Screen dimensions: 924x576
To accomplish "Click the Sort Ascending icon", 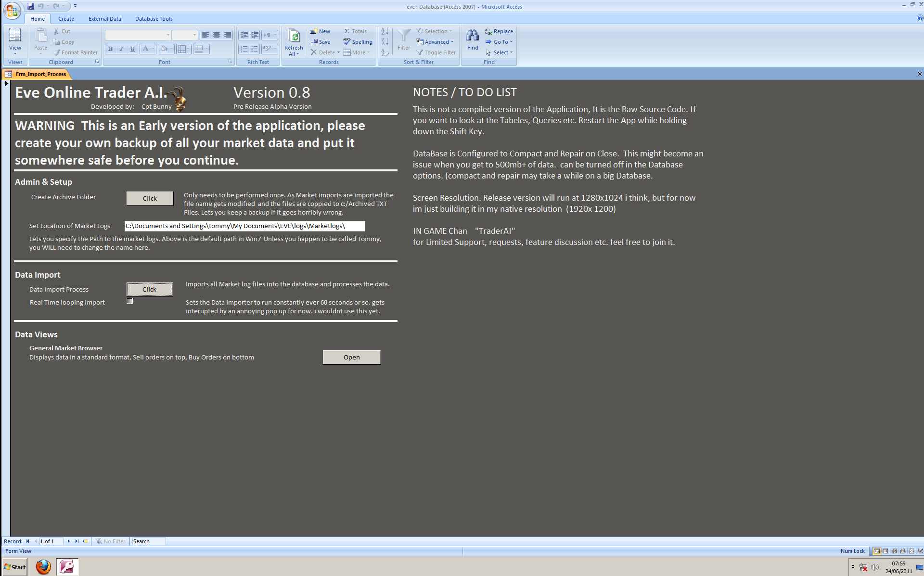I will pos(385,31).
